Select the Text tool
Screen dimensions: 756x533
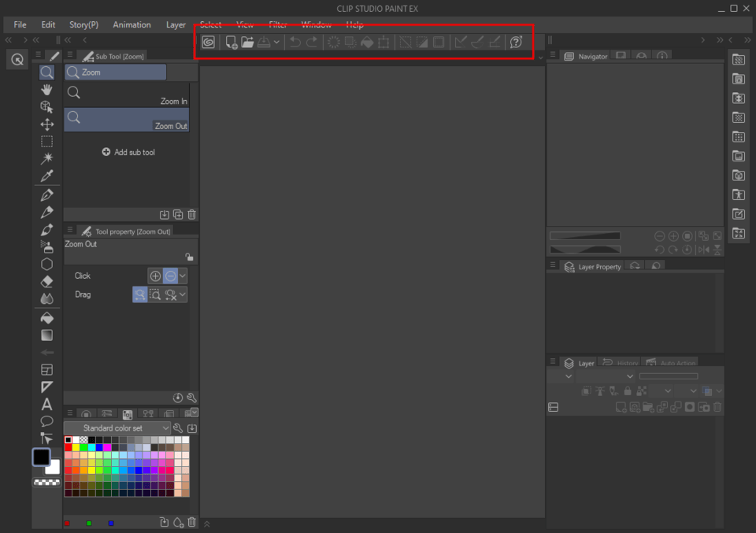pyautogui.click(x=46, y=404)
